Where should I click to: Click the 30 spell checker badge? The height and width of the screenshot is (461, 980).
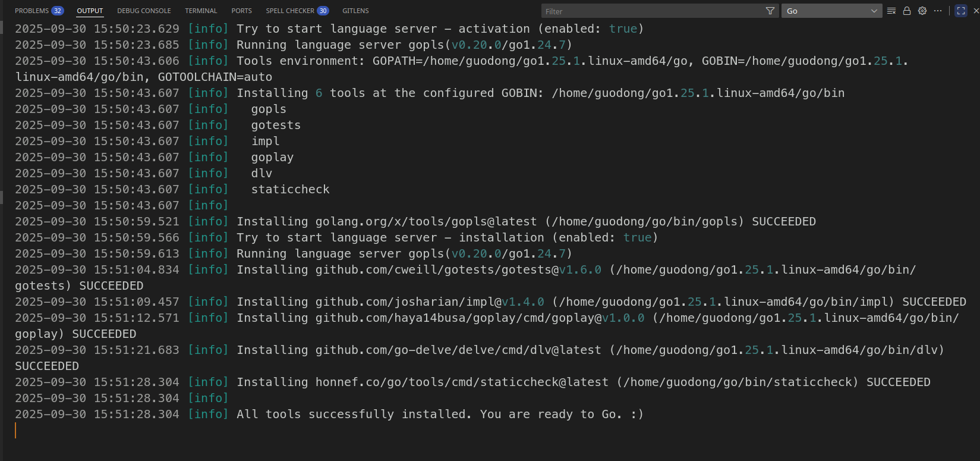tap(323, 11)
